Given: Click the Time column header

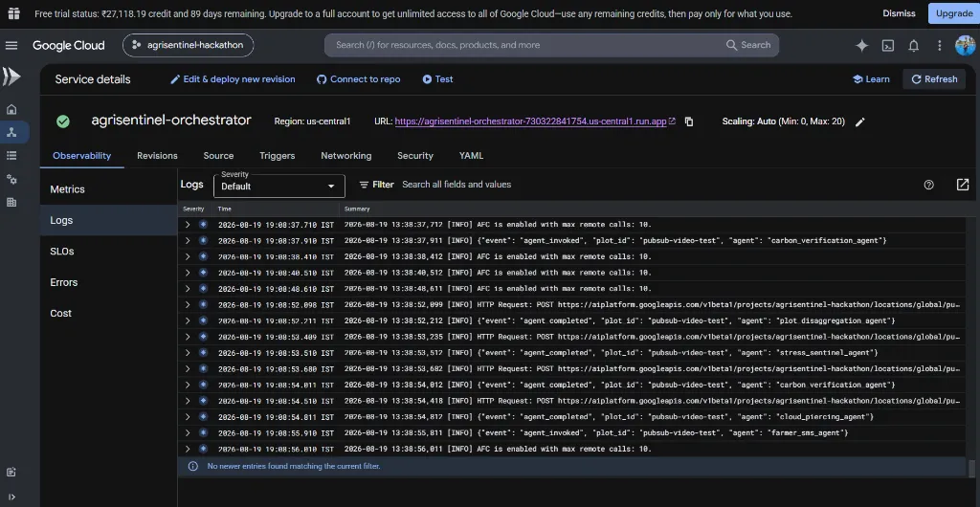Looking at the screenshot, I should pyautogui.click(x=225, y=209).
